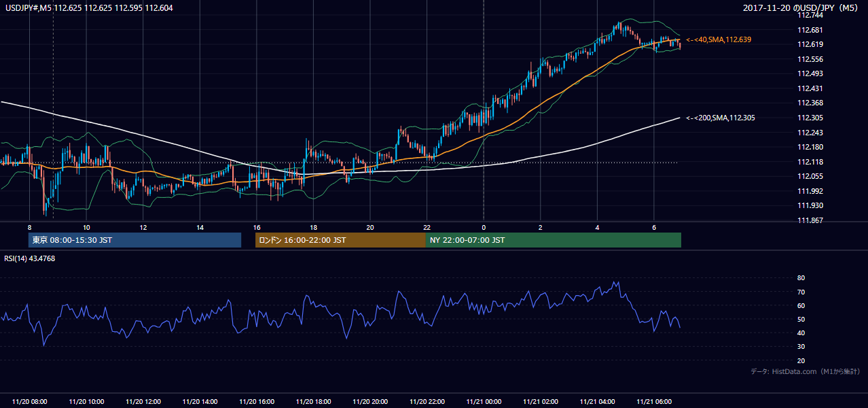
Task: Click the RSI(14) 43.4768 indicator label
Action: tap(30, 258)
